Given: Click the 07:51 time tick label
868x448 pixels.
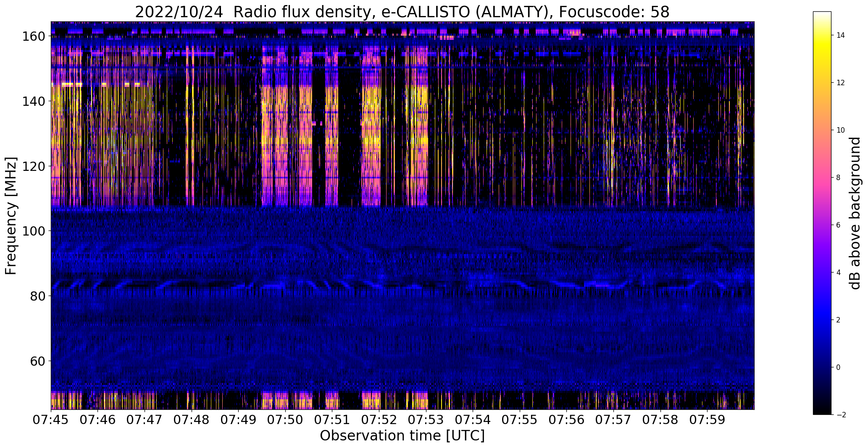Looking at the screenshot, I should click(x=333, y=419).
